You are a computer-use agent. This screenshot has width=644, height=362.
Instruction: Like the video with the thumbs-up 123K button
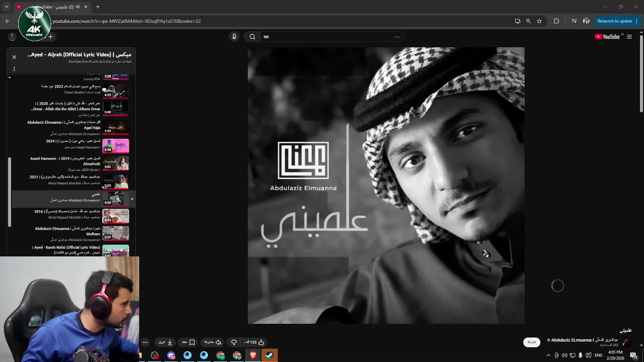255,342
